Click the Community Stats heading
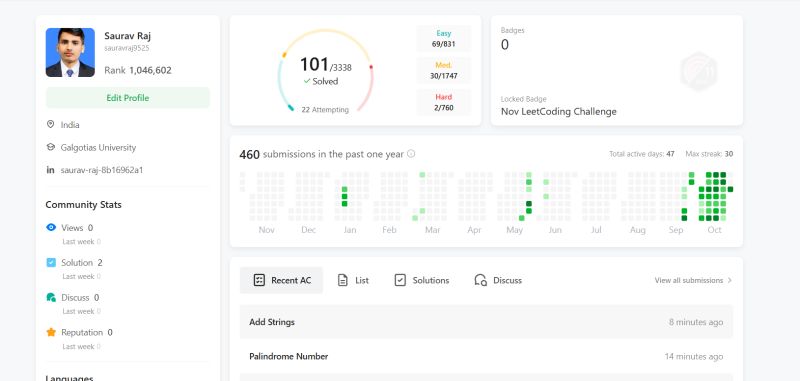The width and height of the screenshot is (800, 381). pyautogui.click(x=84, y=205)
